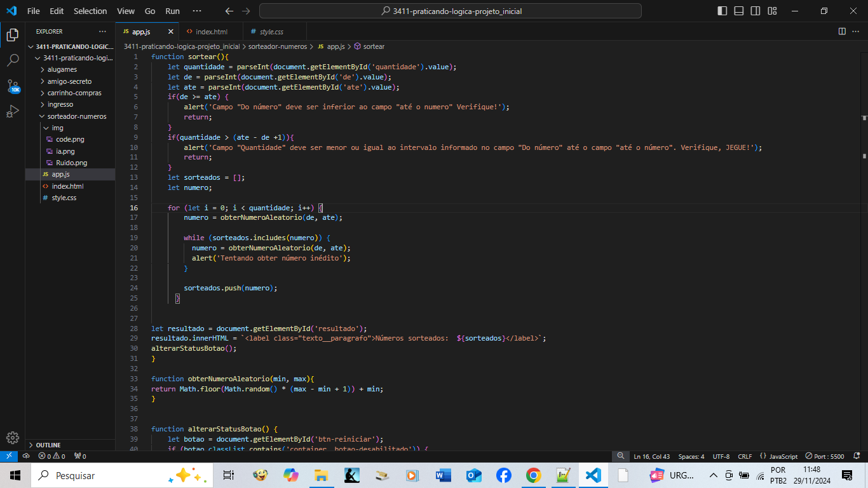Collapse the 3411-PRATICANDO-LOGIC root folder
This screenshot has width=868, height=488.
click(71, 46)
